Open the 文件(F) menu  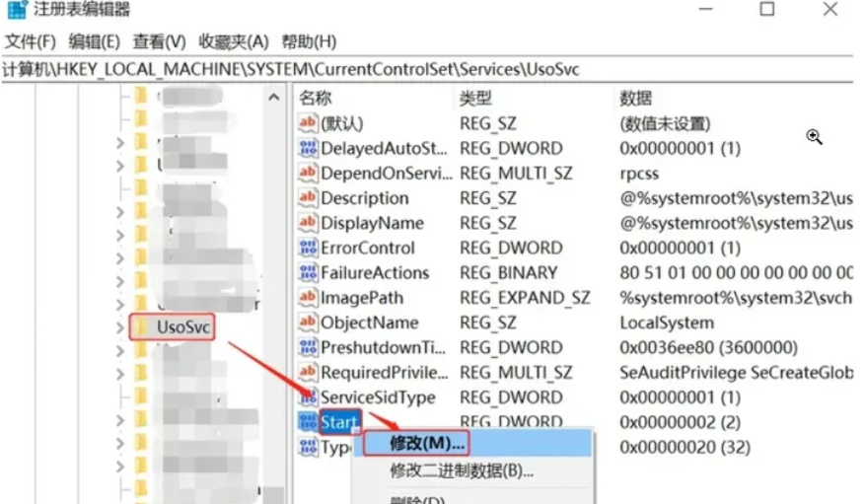click(31, 42)
